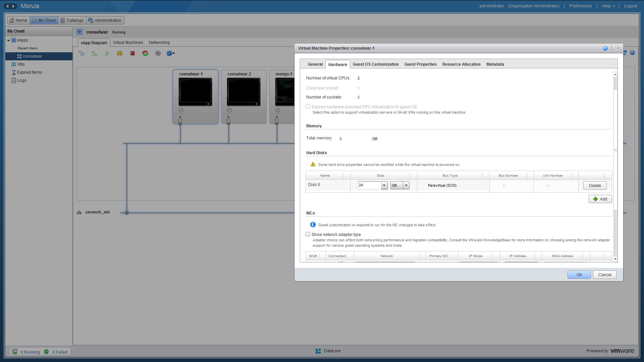The width and height of the screenshot is (644, 362).
Task: Click the help icon behind the dialog
Action: click(x=632, y=53)
